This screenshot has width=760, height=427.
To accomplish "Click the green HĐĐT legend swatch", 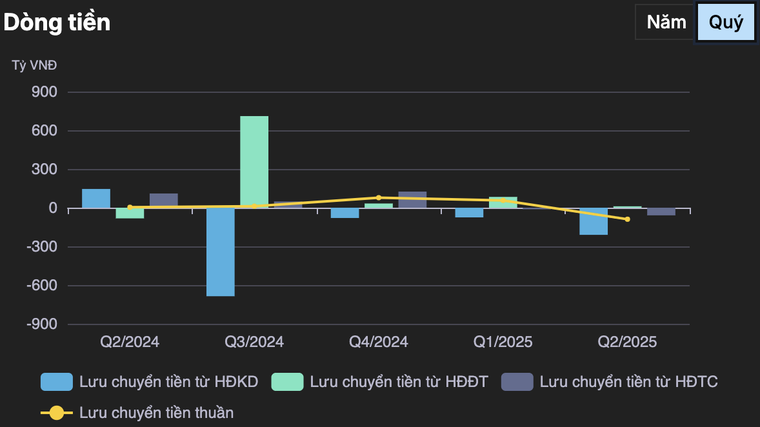I will tap(287, 381).
